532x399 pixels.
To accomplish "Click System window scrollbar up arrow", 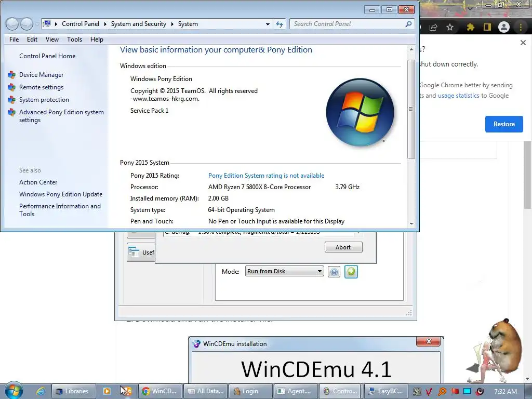I will click(x=411, y=49).
